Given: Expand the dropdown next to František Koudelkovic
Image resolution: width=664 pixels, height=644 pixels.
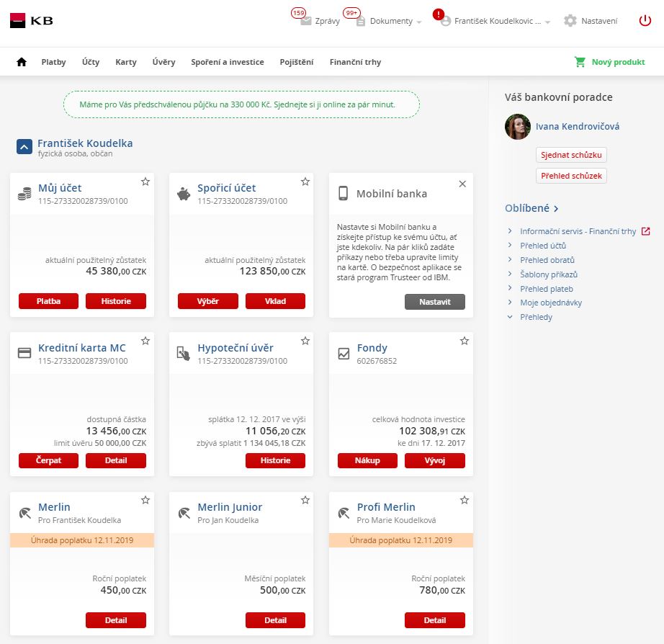Looking at the screenshot, I should [548, 20].
